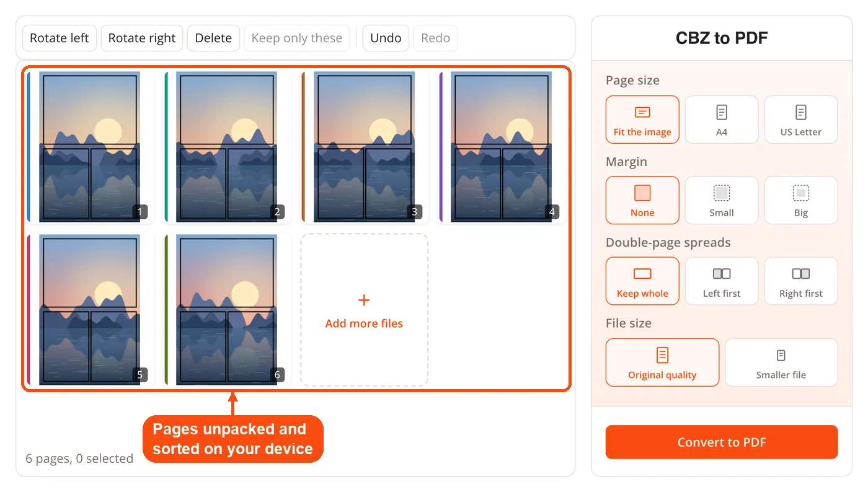Add more files to the list
The width and height of the screenshot is (868, 492).
(x=364, y=310)
